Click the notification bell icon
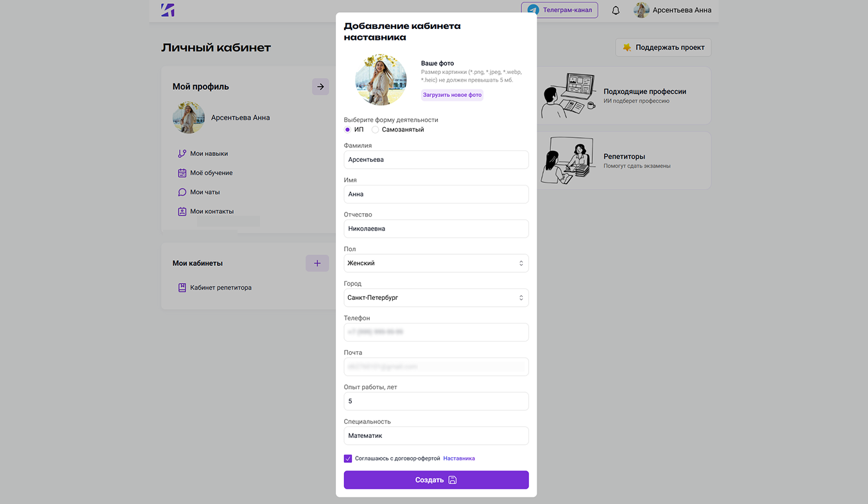The height and width of the screenshot is (504, 868). point(616,10)
